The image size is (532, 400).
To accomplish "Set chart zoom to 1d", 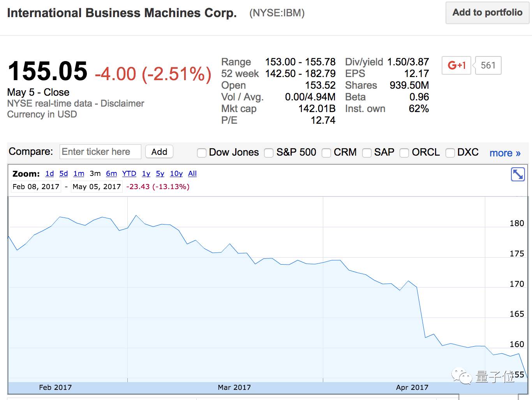I will (49, 174).
